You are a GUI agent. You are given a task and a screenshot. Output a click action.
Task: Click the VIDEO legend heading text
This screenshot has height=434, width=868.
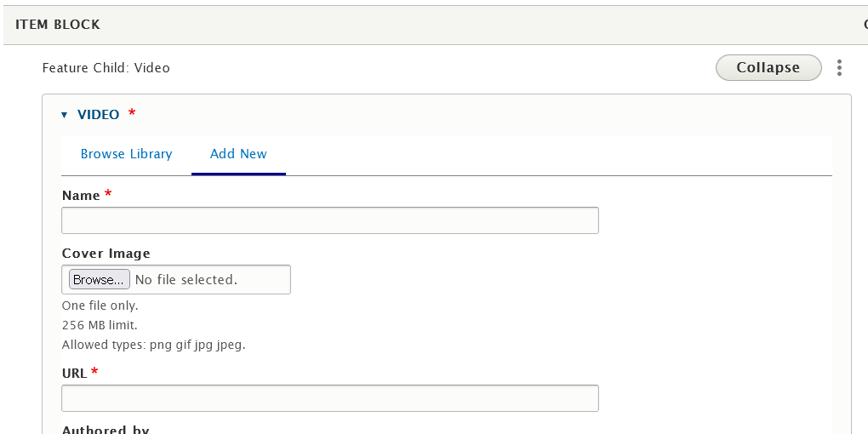click(x=98, y=115)
